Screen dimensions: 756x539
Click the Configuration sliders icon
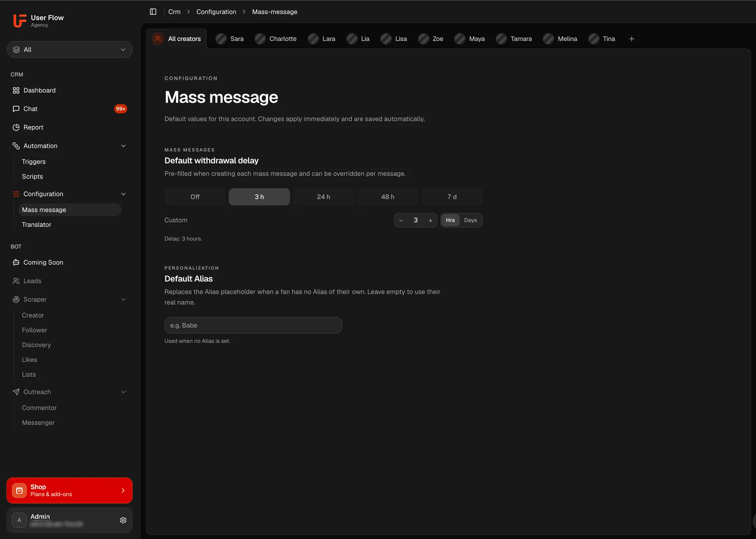pyautogui.click(x=16, y=194)
